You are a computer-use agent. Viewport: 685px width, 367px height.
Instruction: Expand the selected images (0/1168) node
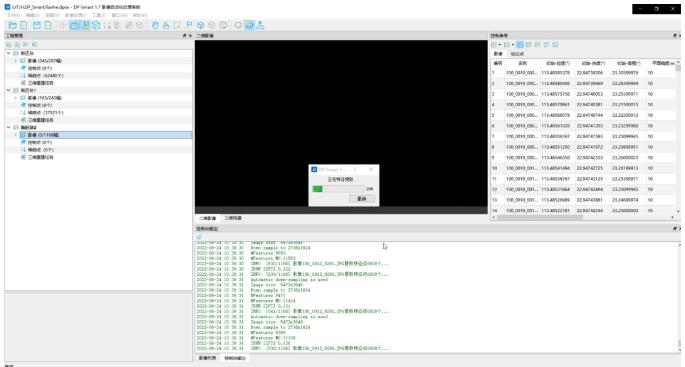[16, 135]
